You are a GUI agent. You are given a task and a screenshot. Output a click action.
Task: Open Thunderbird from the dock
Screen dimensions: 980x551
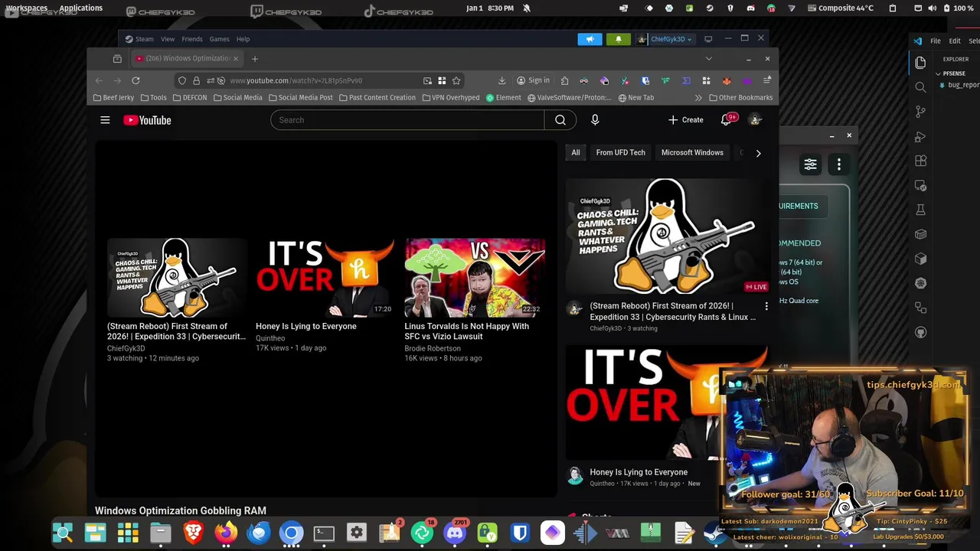coord(259,532)
